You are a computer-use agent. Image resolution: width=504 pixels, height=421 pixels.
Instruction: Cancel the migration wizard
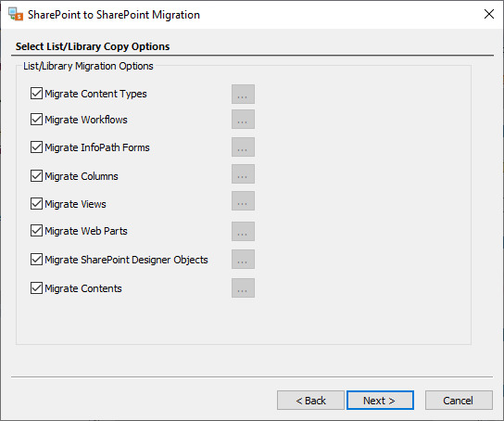coord(459,401)
